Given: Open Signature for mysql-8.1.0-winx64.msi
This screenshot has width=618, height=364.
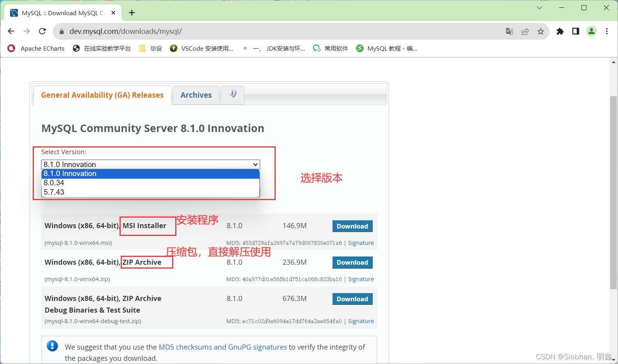Looking at the screenshot, I should (x=361, y=243).
